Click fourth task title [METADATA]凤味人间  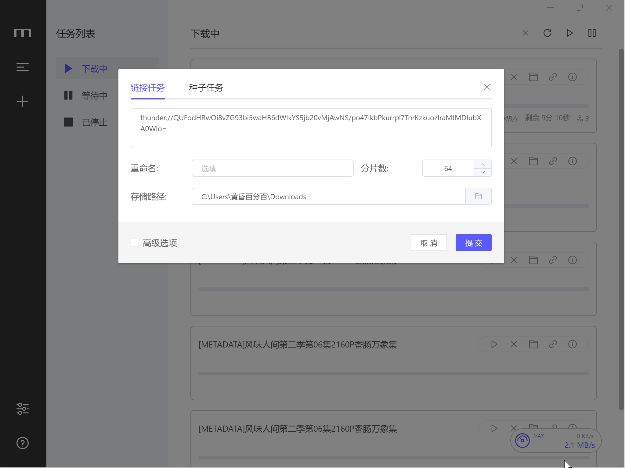pos(297,344)
